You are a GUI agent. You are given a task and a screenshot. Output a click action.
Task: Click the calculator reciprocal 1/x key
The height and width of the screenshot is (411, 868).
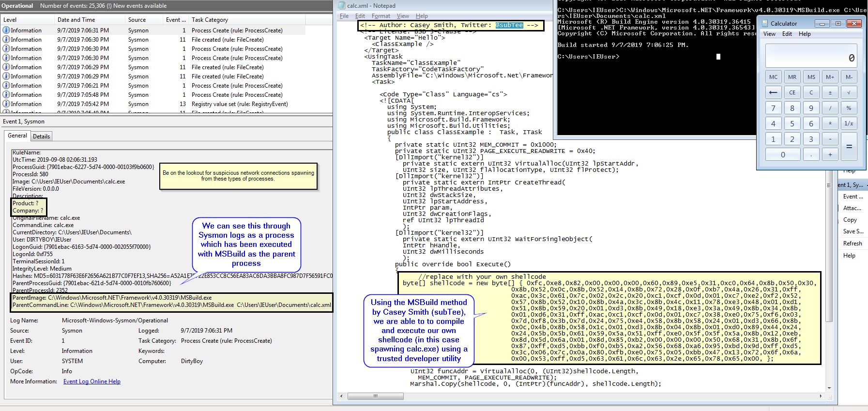point(849,123)
